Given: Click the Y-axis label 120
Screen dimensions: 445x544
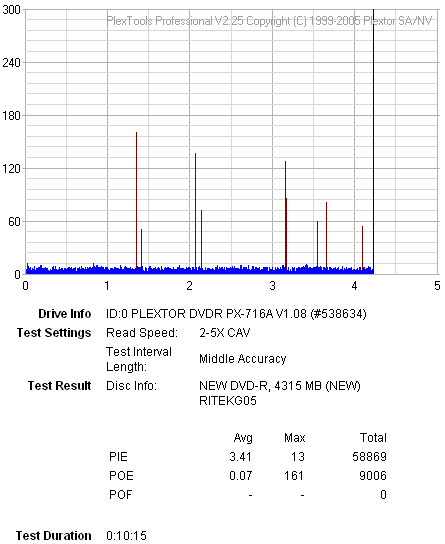Looking at the screenshot, I should pos(11,169).
